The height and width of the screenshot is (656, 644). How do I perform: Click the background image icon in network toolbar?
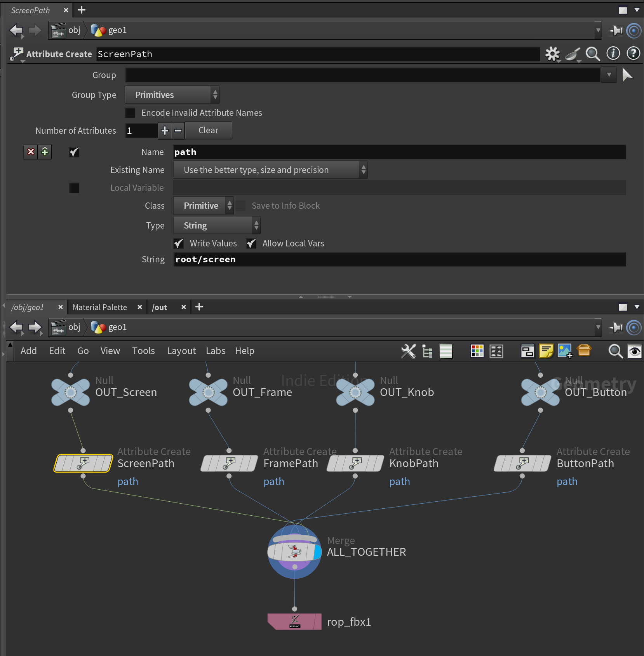tap(565, 351)
